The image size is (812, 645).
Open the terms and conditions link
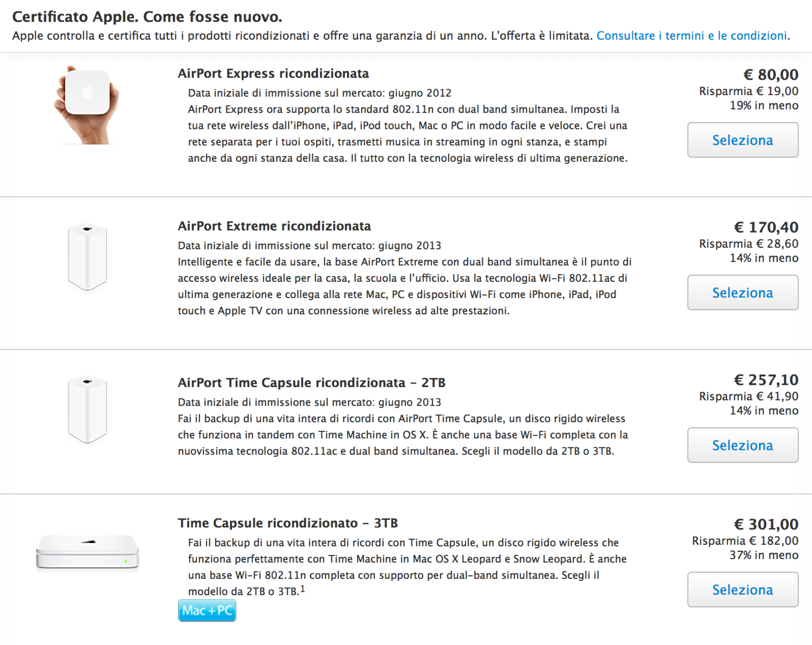(691, 36)
